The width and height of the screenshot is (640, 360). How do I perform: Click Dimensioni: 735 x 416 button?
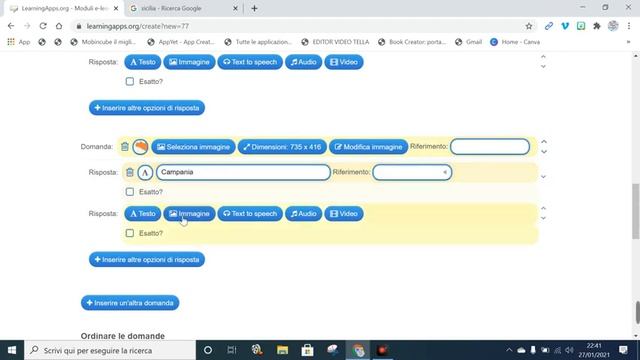282,147
